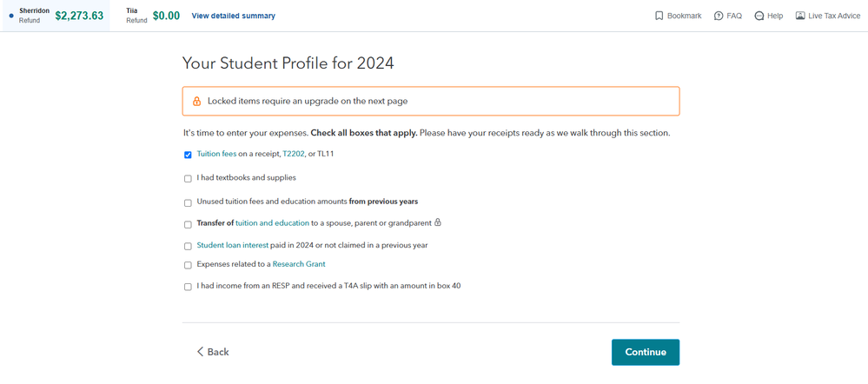Check Expenses related to Research Grant
868x384 pixels.
(188, 265)
